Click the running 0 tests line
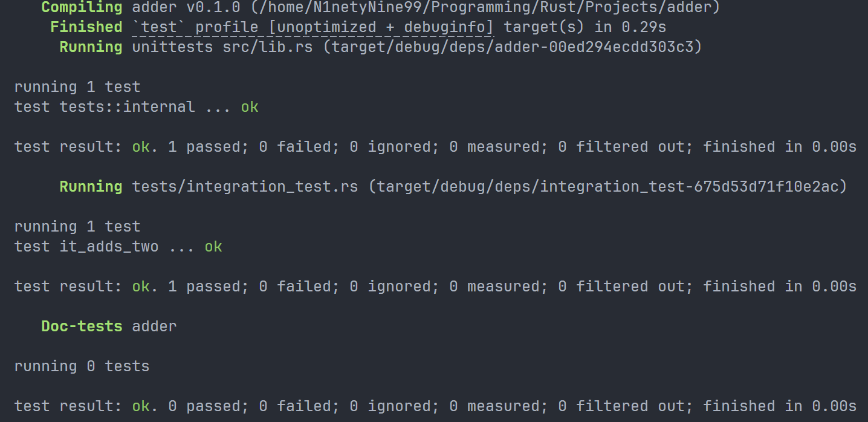This screenshot has height=422, width=868. (x=82, y=366)
